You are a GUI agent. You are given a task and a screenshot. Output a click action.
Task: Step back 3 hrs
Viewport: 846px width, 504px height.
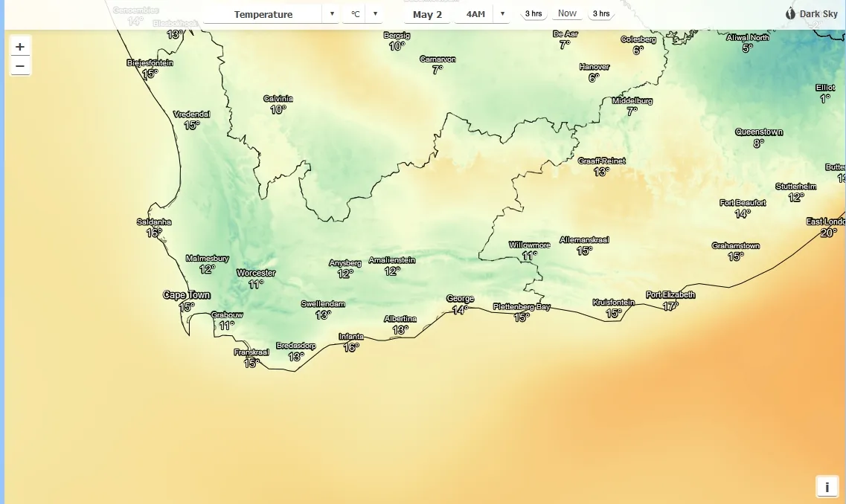click(x=533, y=14)
